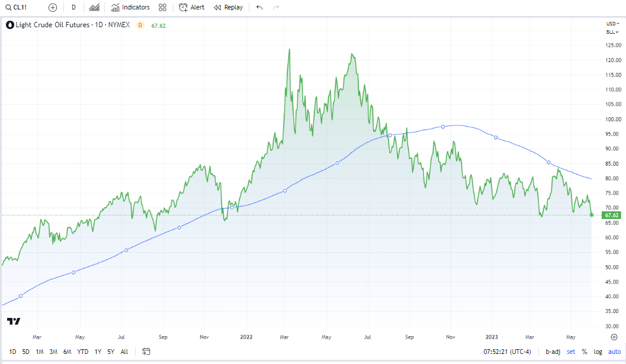
Task: Toggle percent scale mode
Action: [584, 352]
